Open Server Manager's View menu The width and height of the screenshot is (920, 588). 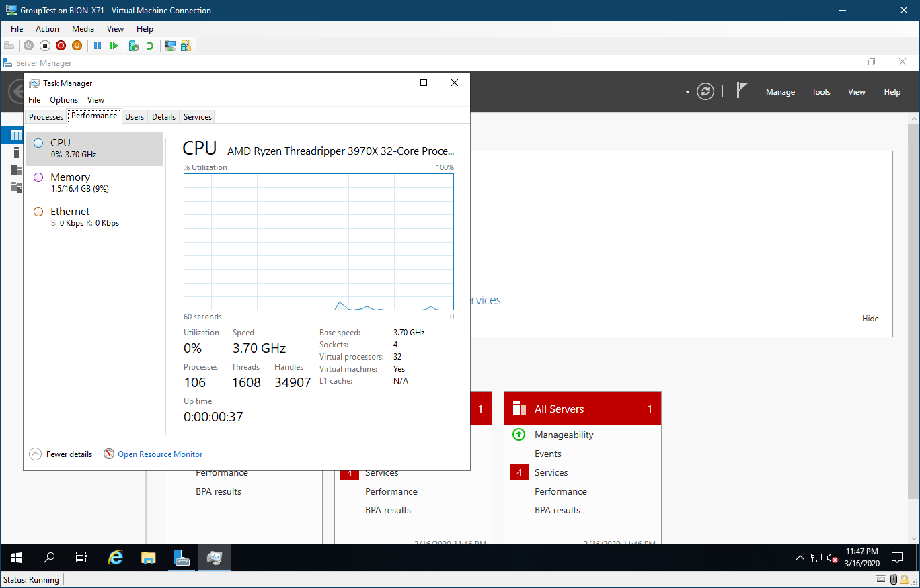coord(857,92)
